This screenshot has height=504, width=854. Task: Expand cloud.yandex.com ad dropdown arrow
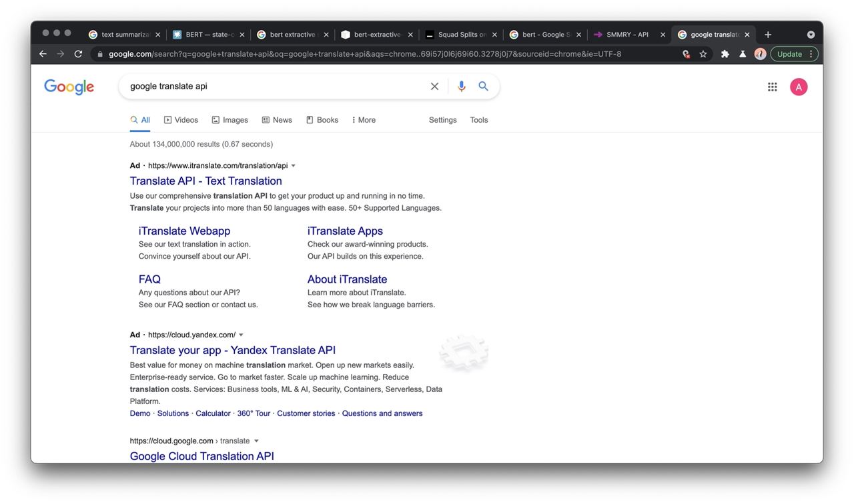point(242,335)
